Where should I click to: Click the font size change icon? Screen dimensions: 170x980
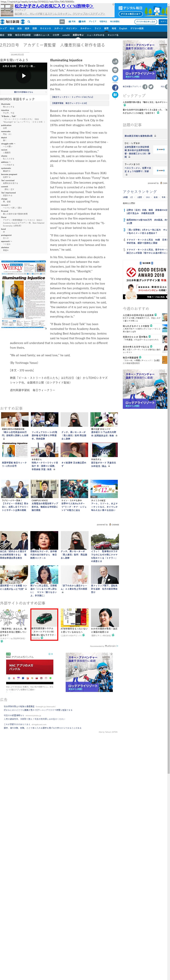115,61
